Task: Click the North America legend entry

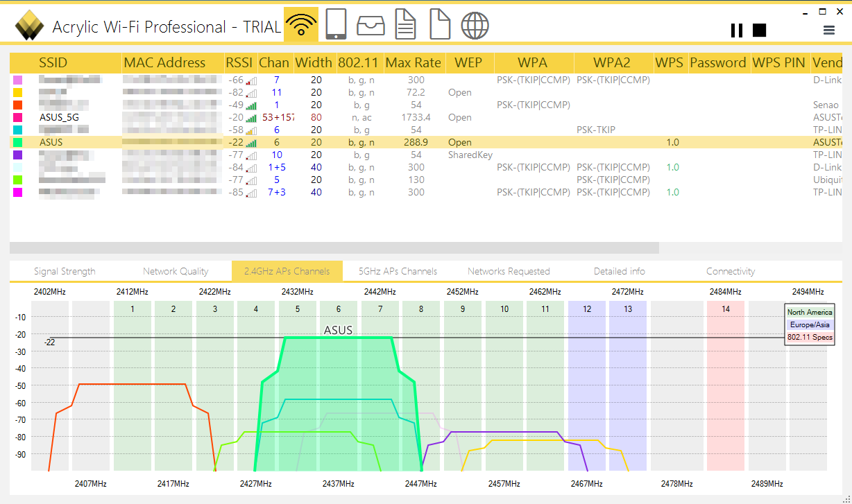Action: (x=810, y=313)
